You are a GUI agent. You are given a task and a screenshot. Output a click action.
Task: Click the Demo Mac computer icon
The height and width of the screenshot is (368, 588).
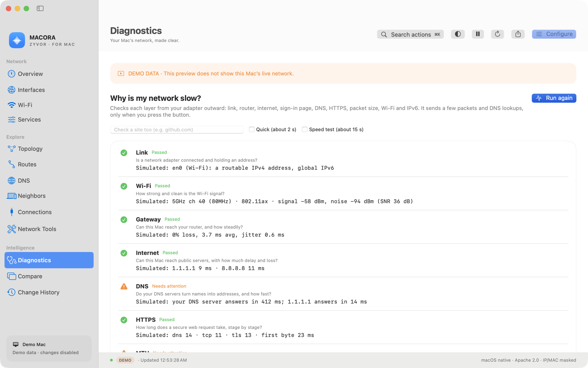16,344
